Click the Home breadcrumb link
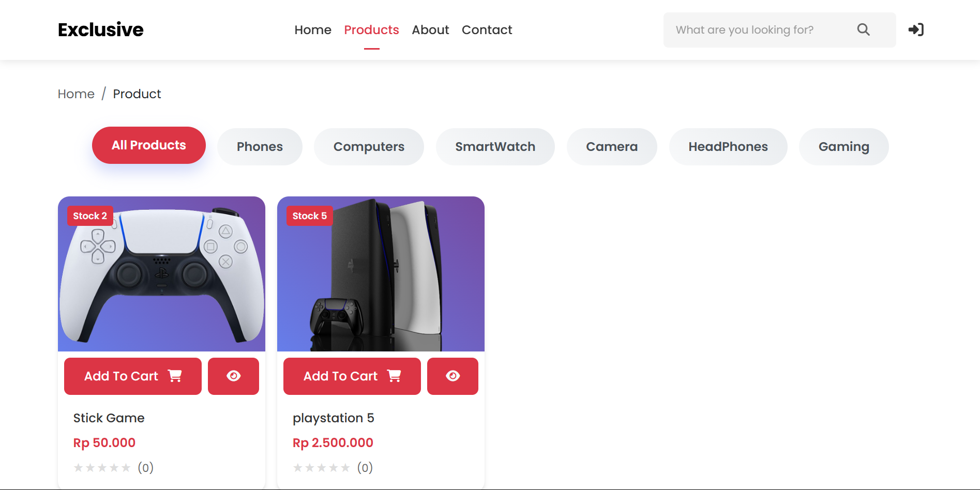980x490 pixels. click(76, 94)
